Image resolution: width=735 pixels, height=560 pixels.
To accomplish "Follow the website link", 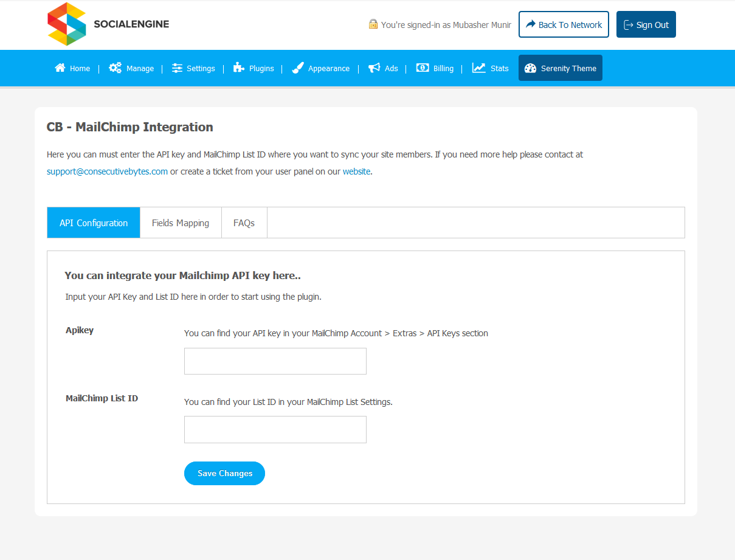I will (356, 171).
